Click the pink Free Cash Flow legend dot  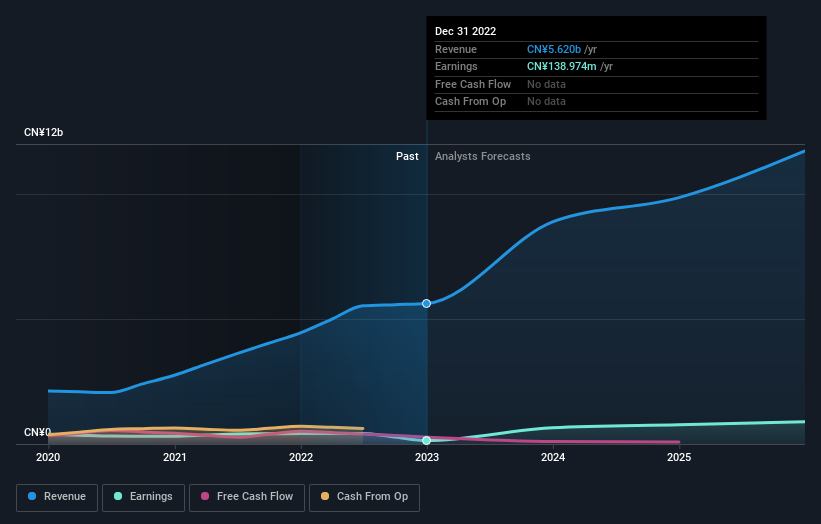pos(205,496)
